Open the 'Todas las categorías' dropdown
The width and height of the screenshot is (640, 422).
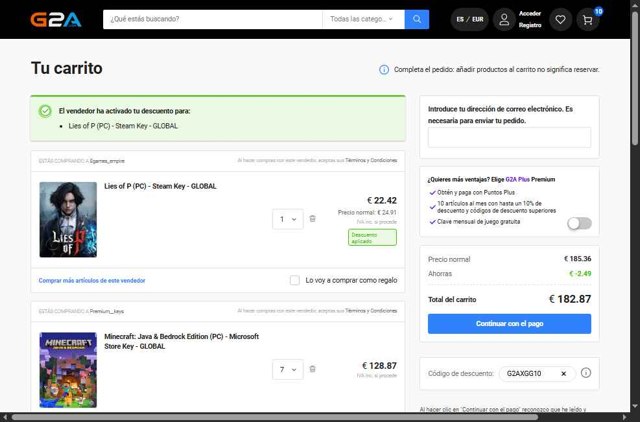[x=362, y=19]
